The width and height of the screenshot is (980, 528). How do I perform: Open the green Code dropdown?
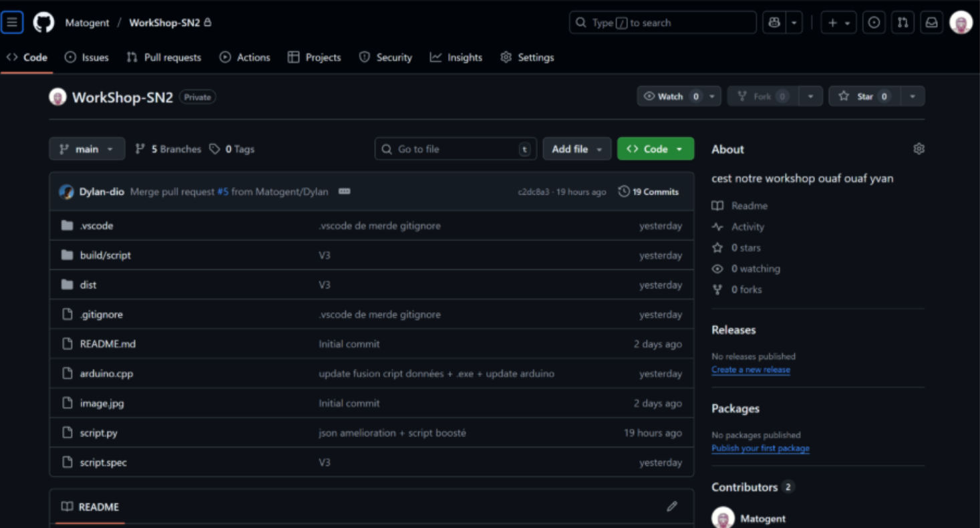[x=655, y=149]
